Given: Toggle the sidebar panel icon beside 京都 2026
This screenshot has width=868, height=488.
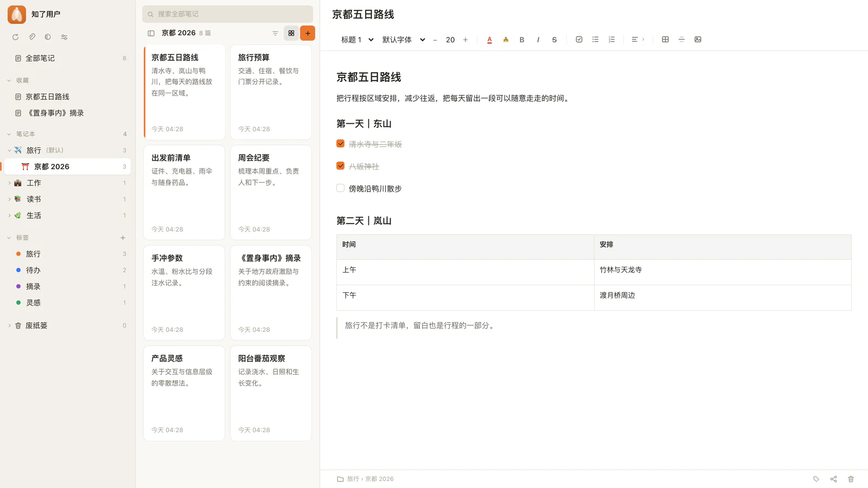Looking at the screenshot, I should point(151,33).
